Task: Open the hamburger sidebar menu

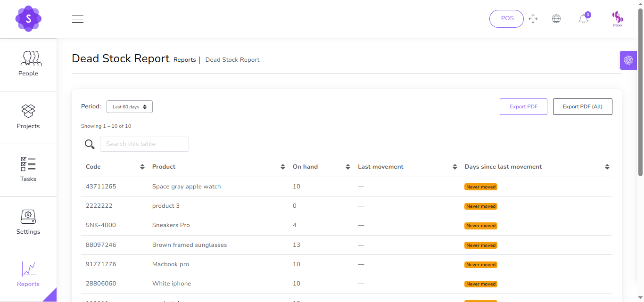Action: [x=78, y=19]
